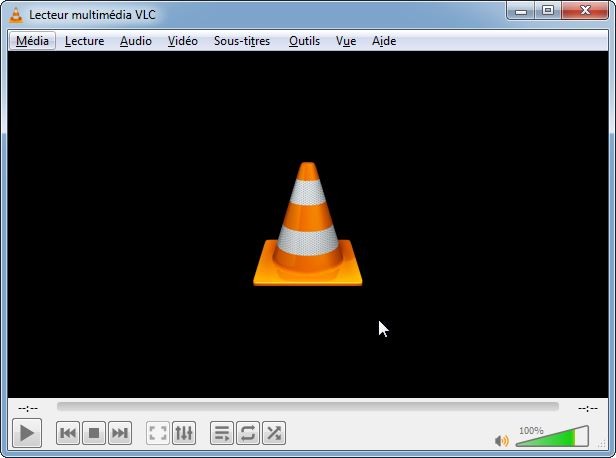Stop playback with the square button
616x458 pixels.
click(x=94, y=433)
